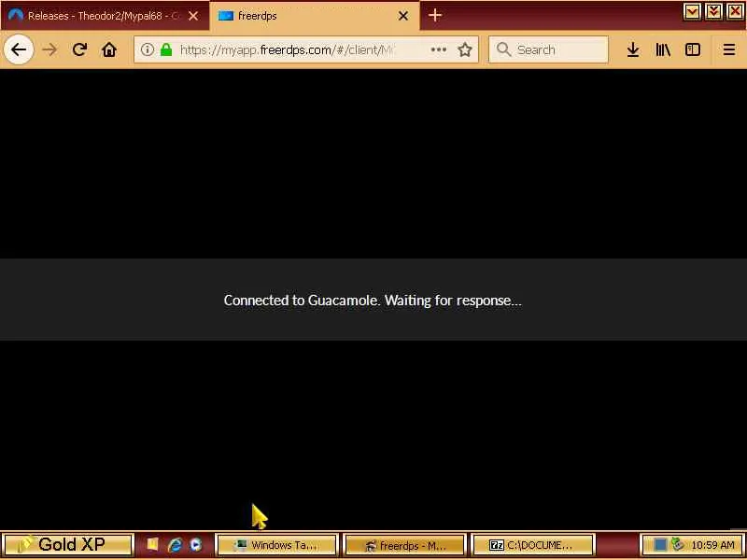Close the Releases Mypal68 tab
Screen dimensions: 747x560
193,16
